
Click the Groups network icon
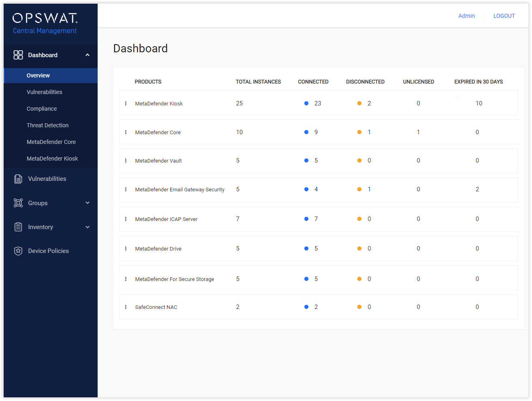coord(18,203)
